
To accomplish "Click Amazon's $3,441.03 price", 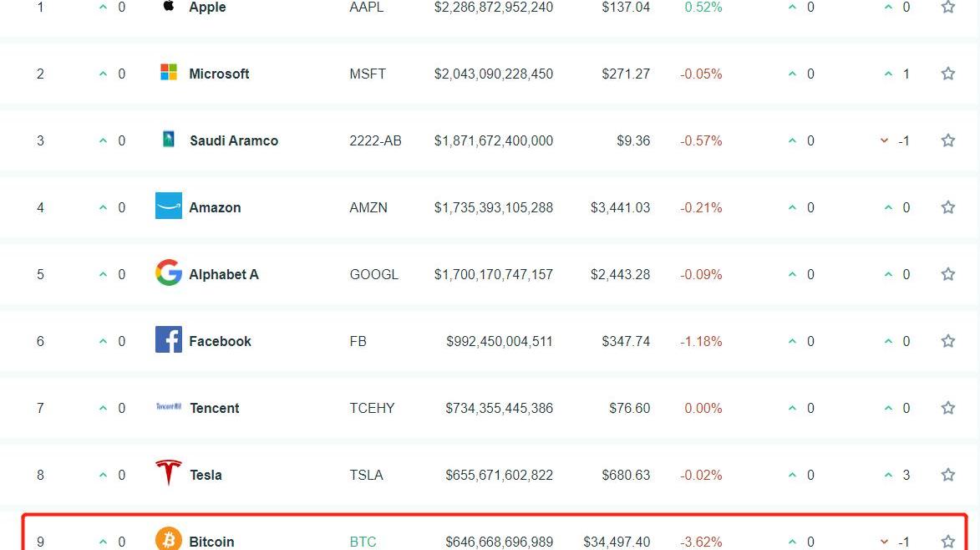I will [x=620, y=207].
